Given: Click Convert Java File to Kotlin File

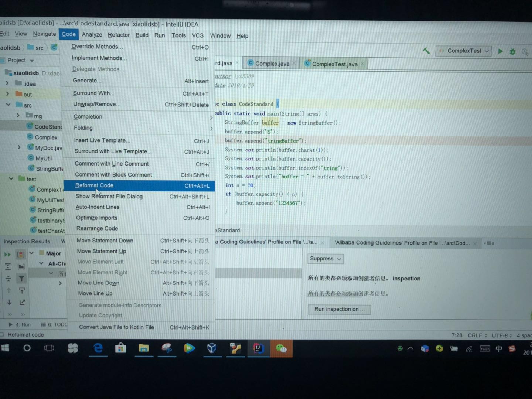Looking at the screenshot, I should click(x=141, y=327).
